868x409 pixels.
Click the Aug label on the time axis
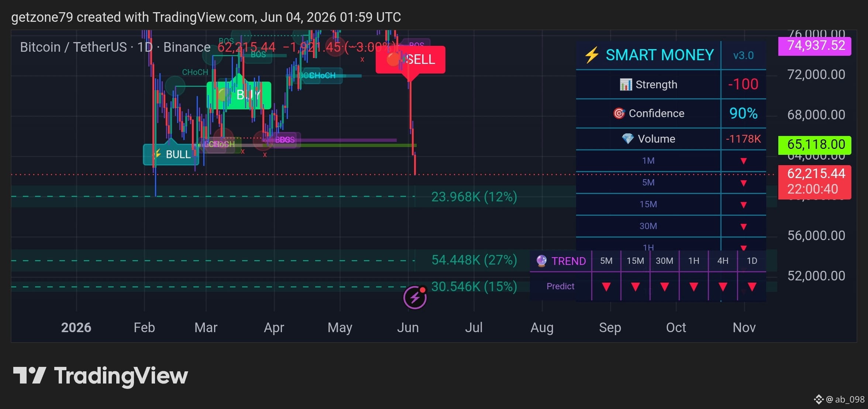(x=542, y=328)
